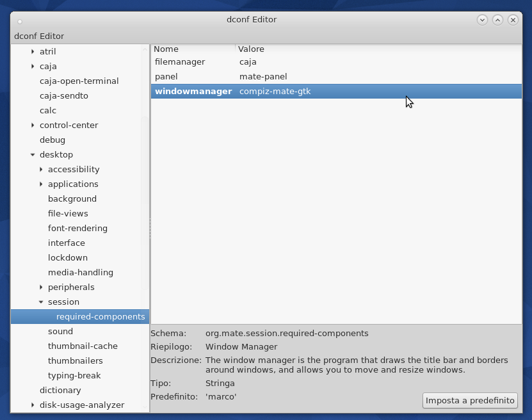Expand the accessibility subtree
Image resolution: width=532 pixels, height=420 pixels.
point(41,169)
